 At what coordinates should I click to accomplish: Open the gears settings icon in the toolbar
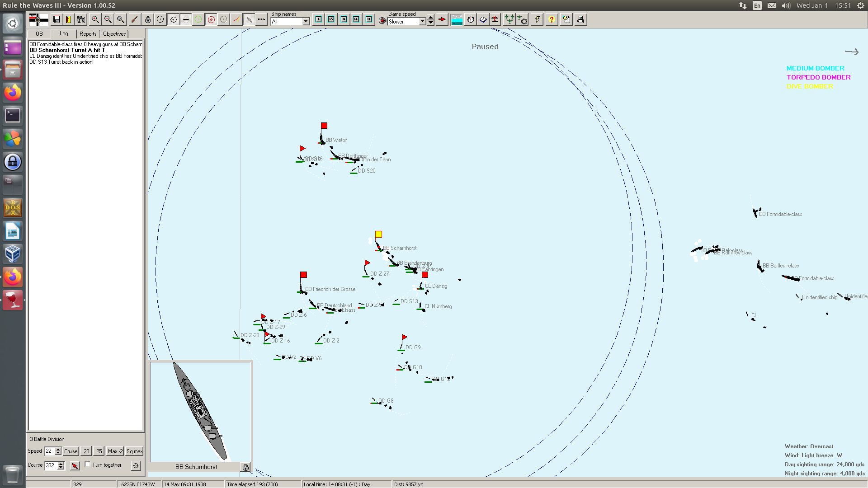(81, 19)
